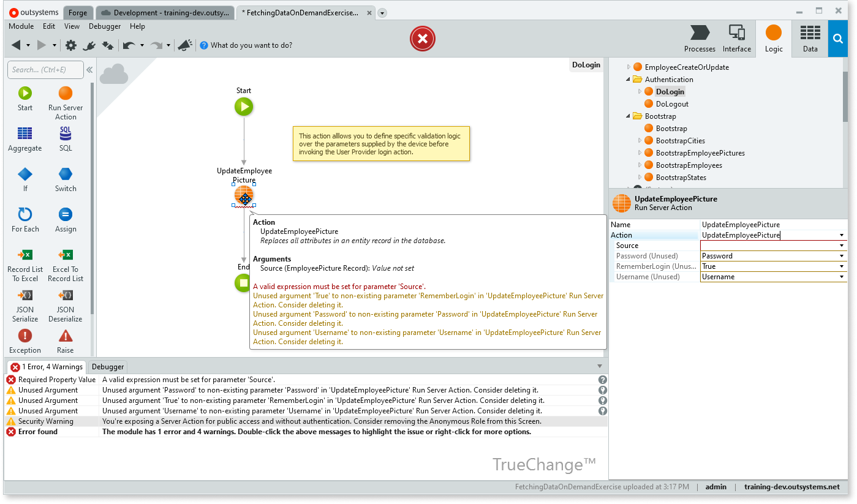Click the TrueChange error count tab

pos(47,366)
